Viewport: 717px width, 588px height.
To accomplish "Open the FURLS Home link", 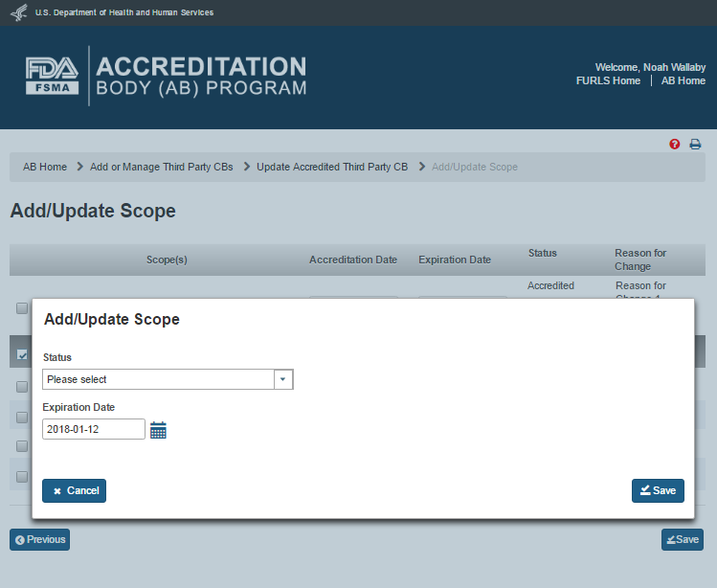I will [x=608, y=81].
